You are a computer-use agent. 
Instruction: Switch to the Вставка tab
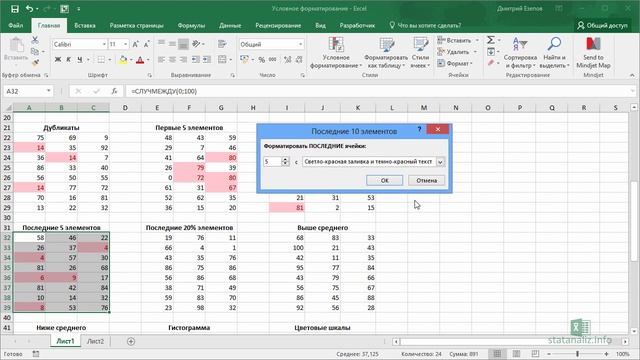pos(85,25)
